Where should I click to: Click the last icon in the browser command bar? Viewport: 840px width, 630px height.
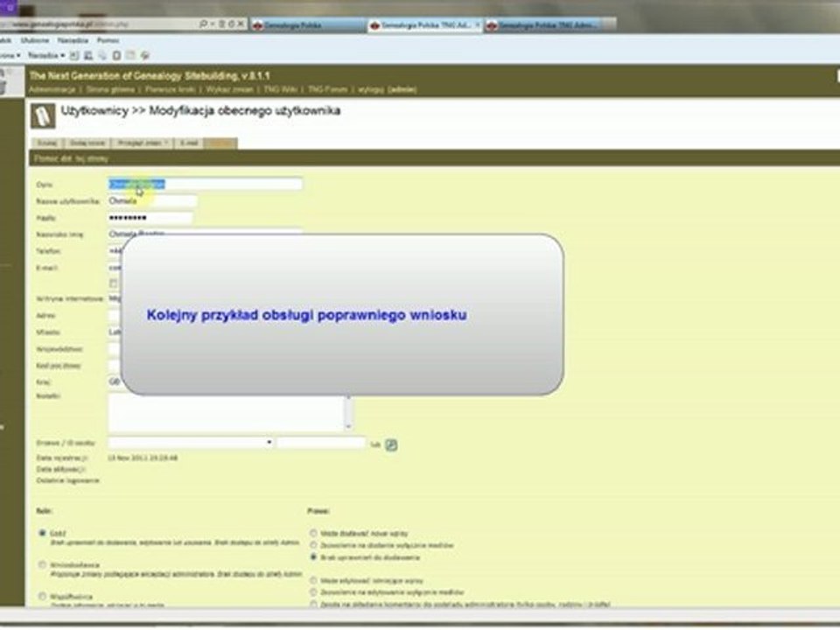pos(144,55)
